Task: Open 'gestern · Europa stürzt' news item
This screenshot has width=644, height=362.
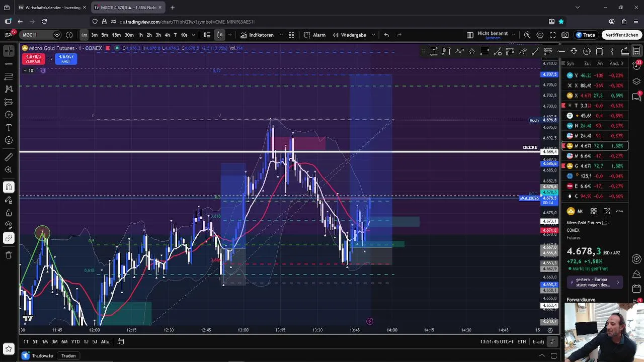Action: 594,282
